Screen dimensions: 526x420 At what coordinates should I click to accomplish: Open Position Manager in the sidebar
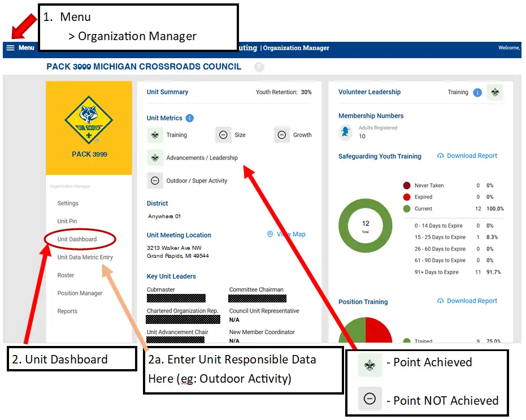[x=80, y=293]
